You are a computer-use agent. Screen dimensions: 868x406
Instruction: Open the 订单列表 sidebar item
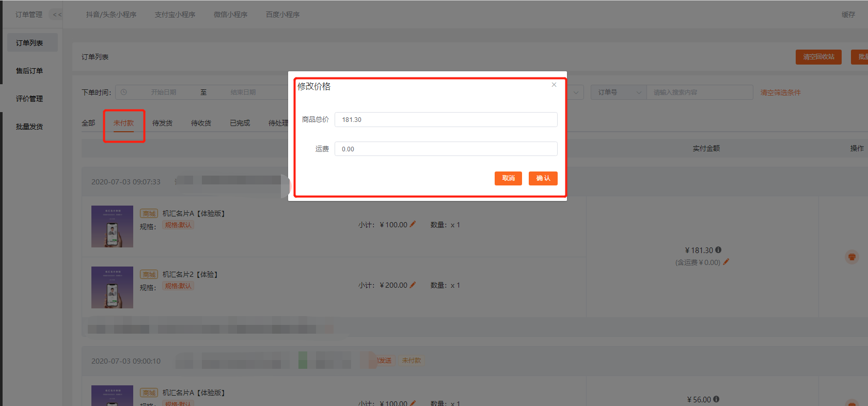pos(33,43)
